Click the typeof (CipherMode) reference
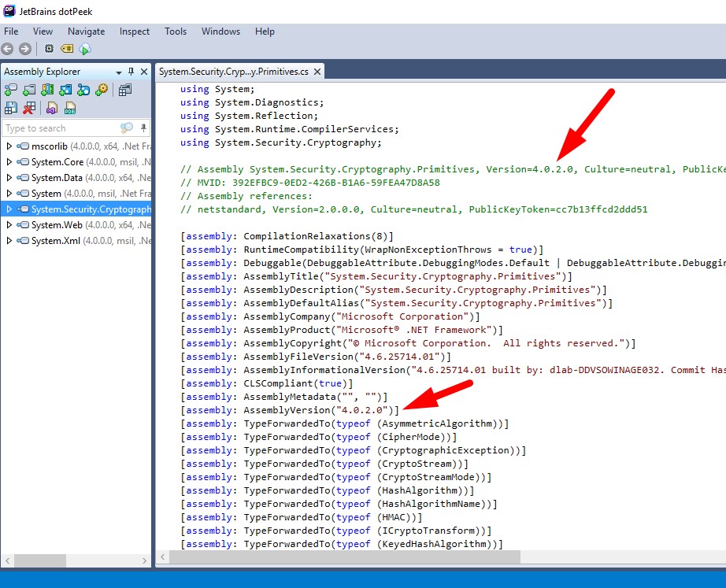Screen dimensions: 726x588 point(393,437)
